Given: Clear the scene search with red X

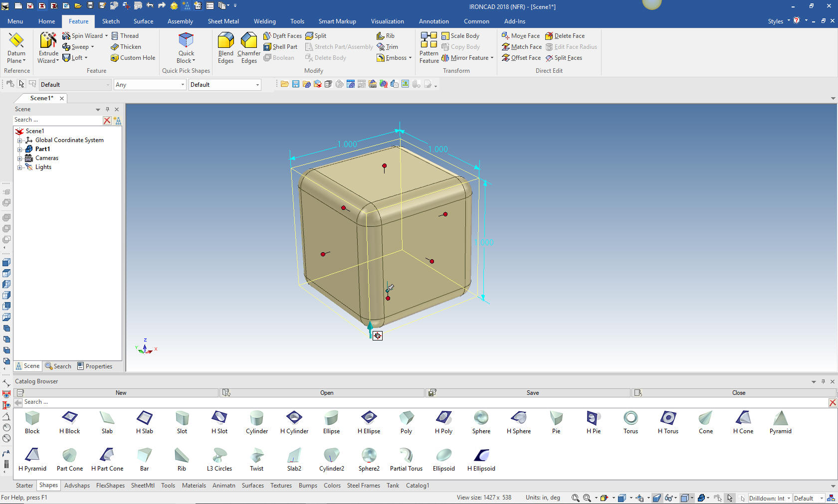Looking at the screenshot, I should tap(107, 120).
